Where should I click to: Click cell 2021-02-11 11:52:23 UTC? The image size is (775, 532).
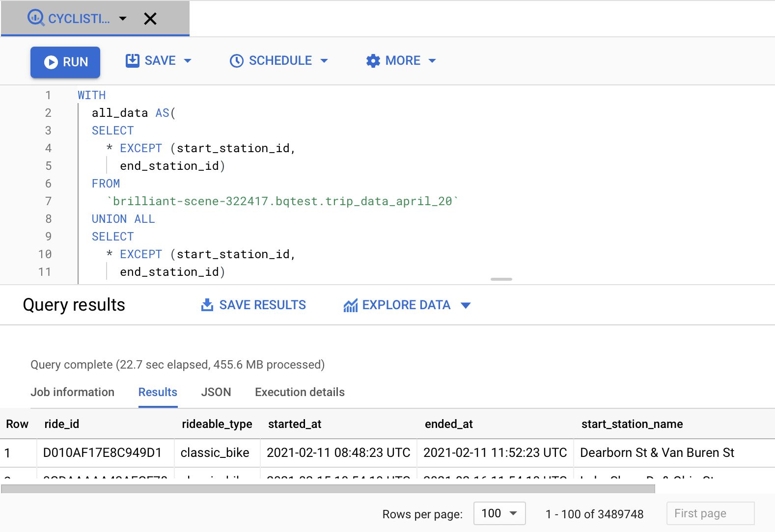click(x=495, y=452)
